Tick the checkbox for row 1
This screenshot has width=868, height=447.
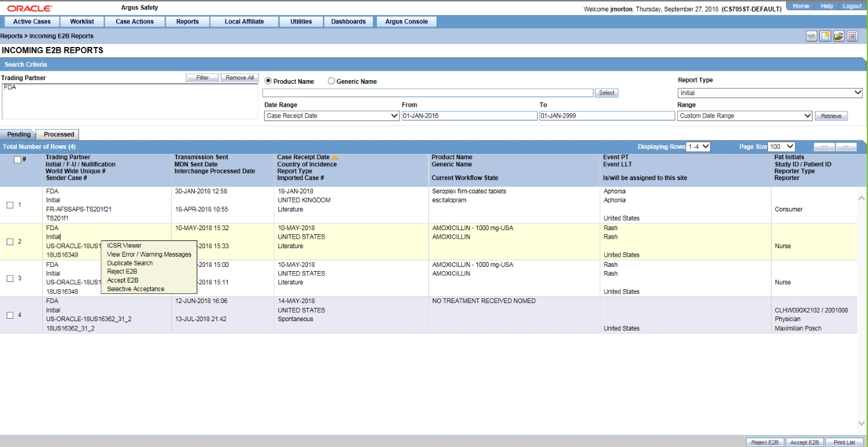(10, 205)
